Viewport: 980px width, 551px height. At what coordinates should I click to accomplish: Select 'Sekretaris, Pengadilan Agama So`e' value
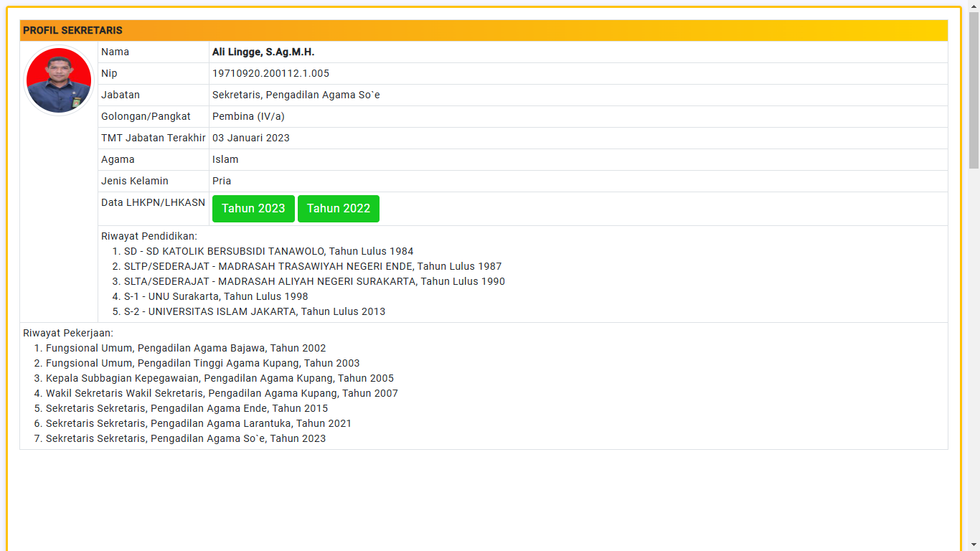point(296,95)
